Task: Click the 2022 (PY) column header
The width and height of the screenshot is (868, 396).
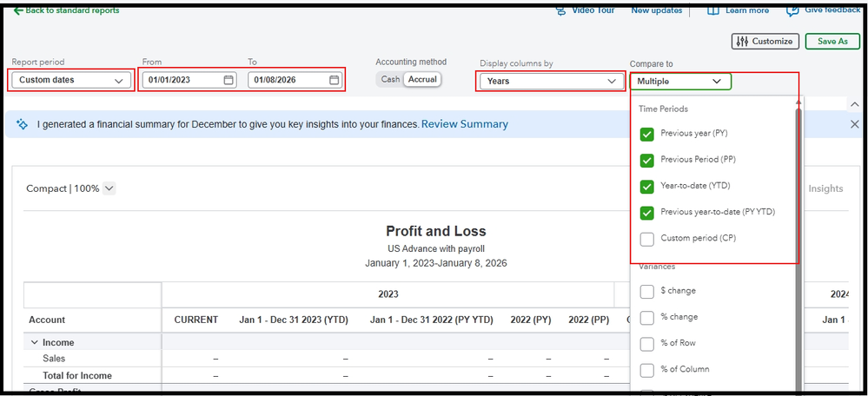Action: [531, 320]
